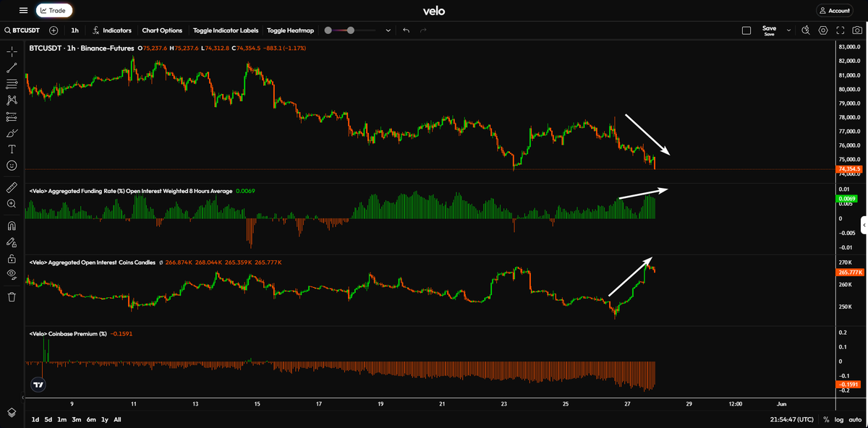Click the 0.0069 funding rate axis label

pos(847,198)
